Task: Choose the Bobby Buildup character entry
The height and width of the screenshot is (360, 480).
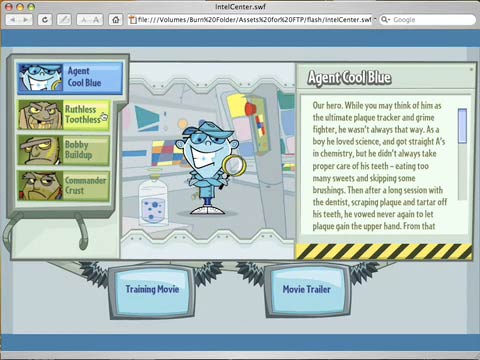Action: tap(63, 150)
